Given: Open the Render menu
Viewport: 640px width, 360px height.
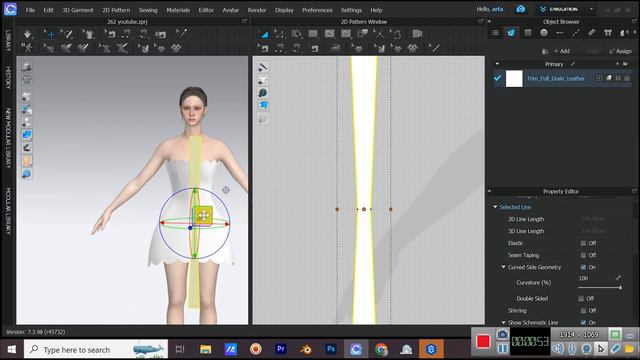Looking at the screenshot, I should [x=257, y=10].
